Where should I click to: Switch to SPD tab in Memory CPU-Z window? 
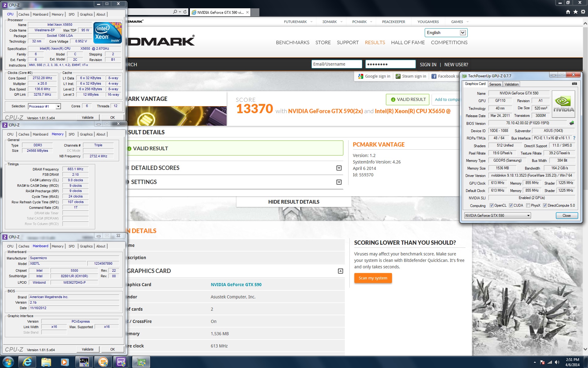(x=71, y=134)
